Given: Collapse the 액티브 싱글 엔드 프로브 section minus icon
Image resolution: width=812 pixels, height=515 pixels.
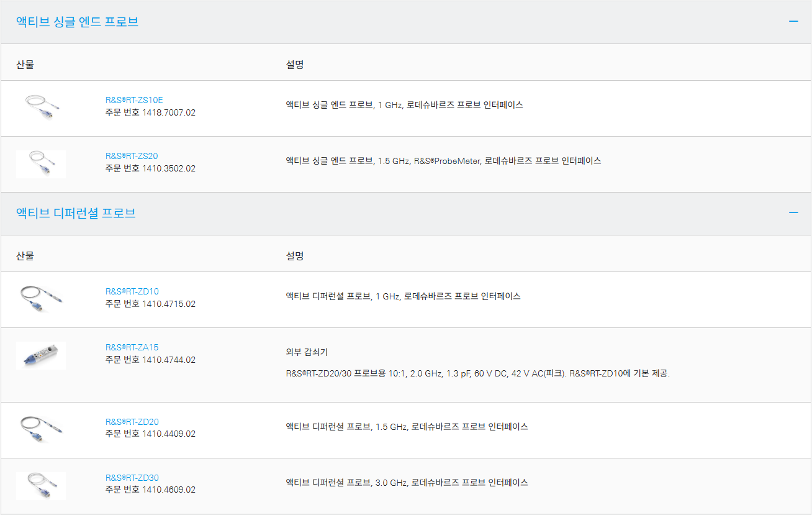Looking at the screenshot, I should pos(793,21).
